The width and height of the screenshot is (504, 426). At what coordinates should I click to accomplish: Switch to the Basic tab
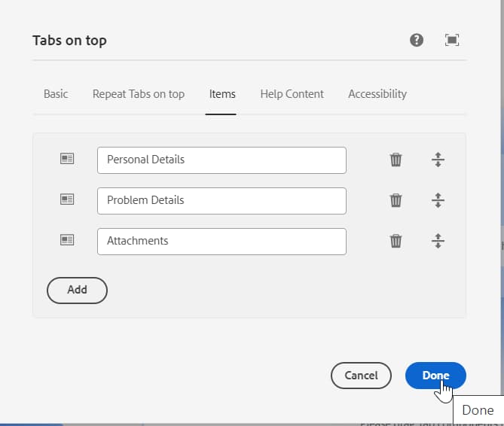56,94
